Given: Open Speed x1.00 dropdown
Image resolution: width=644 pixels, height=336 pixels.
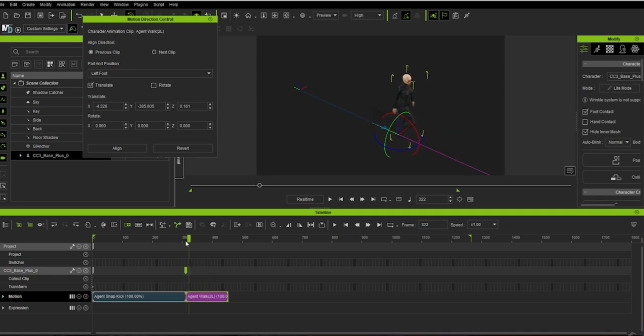Looking at the screenshot, I should [x=483, y=225].
